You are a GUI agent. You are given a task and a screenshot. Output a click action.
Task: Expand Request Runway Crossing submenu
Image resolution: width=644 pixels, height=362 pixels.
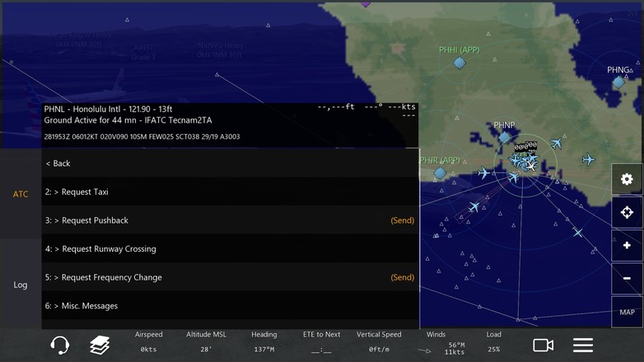pos(230,248)
